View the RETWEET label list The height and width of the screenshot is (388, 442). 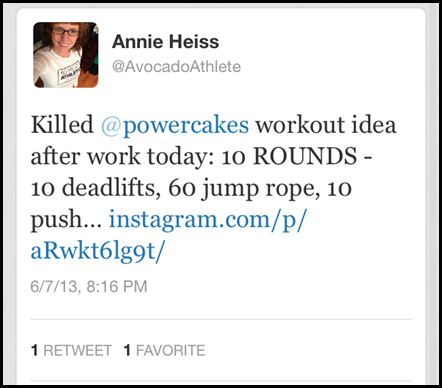77,351
